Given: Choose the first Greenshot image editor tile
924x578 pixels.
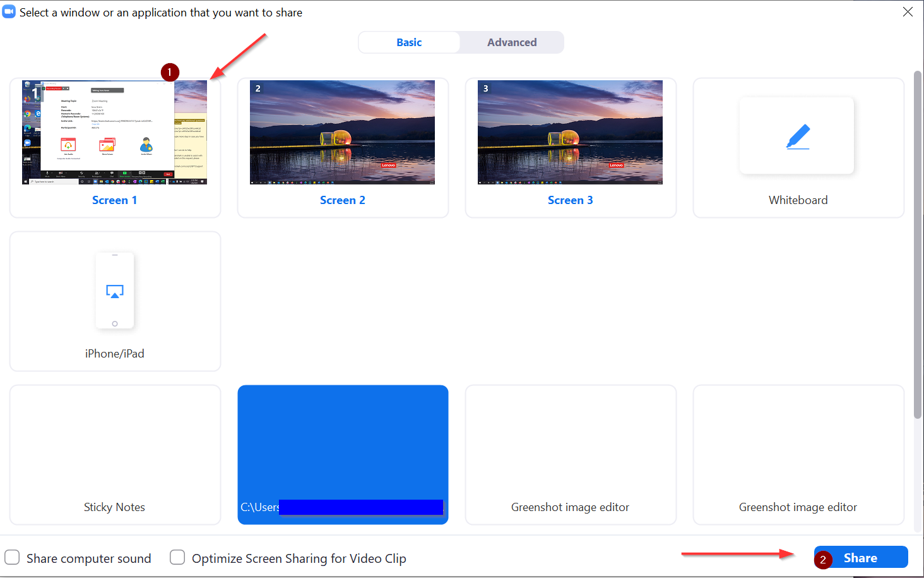Looking at the screenshot, I should tap(570, 455).
